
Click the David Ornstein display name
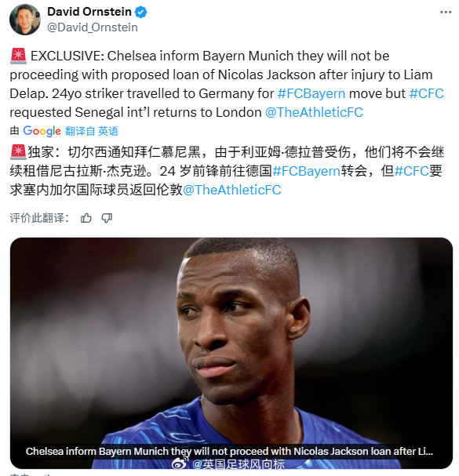click(x=89, y=12)
